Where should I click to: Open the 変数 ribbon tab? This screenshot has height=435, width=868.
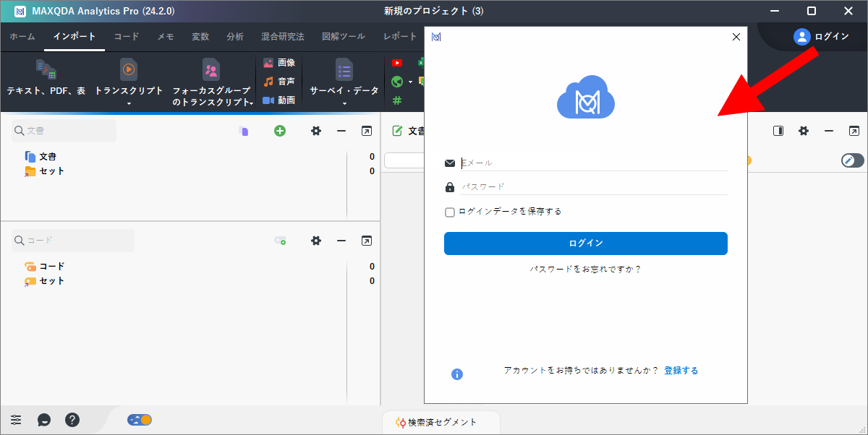pyautogui.click(x=200, y=37)
